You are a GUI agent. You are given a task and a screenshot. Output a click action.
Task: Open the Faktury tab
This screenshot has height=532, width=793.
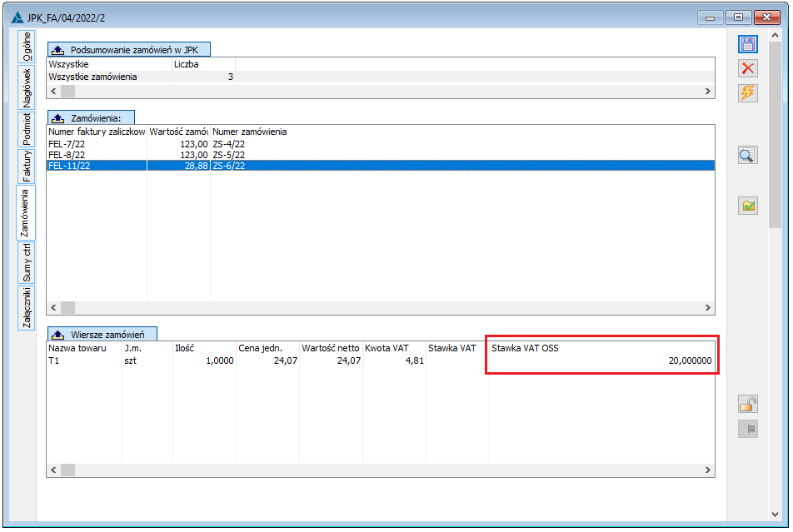(x=27, y=166)
